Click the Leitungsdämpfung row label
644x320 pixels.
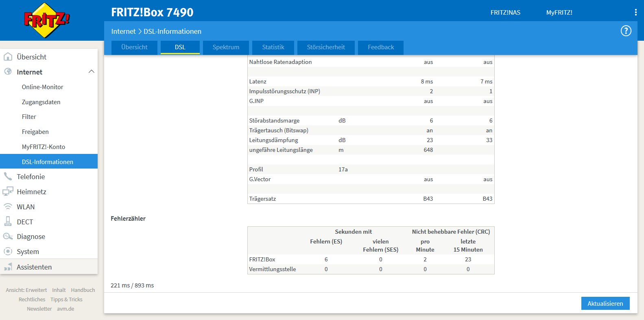coord(273,140)
